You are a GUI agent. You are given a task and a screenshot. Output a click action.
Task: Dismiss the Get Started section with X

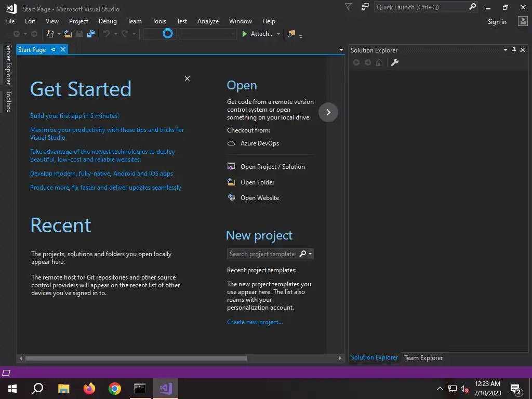click(187, 78)
